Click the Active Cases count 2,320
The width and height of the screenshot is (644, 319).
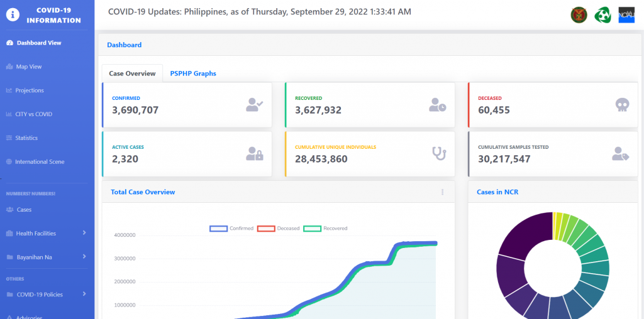point(125,159)
